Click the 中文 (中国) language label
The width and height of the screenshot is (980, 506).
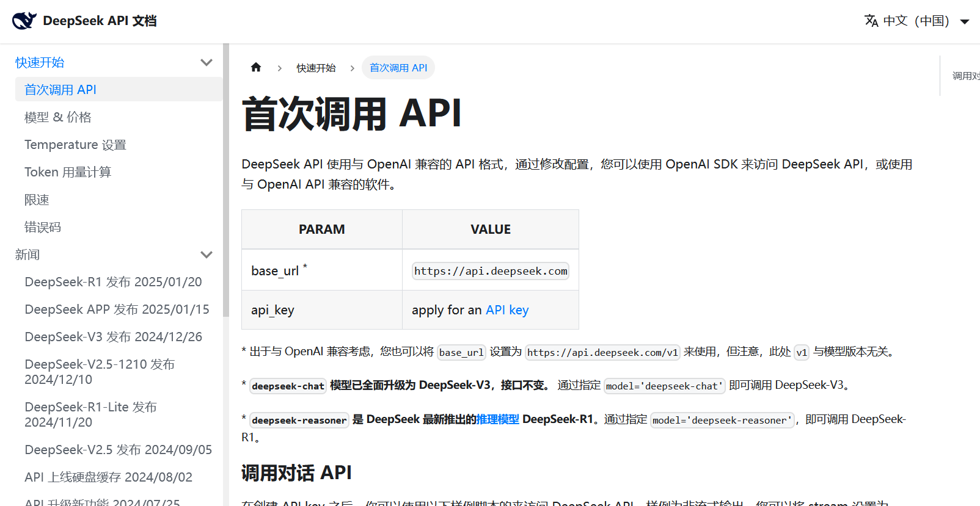pos(916,21)
